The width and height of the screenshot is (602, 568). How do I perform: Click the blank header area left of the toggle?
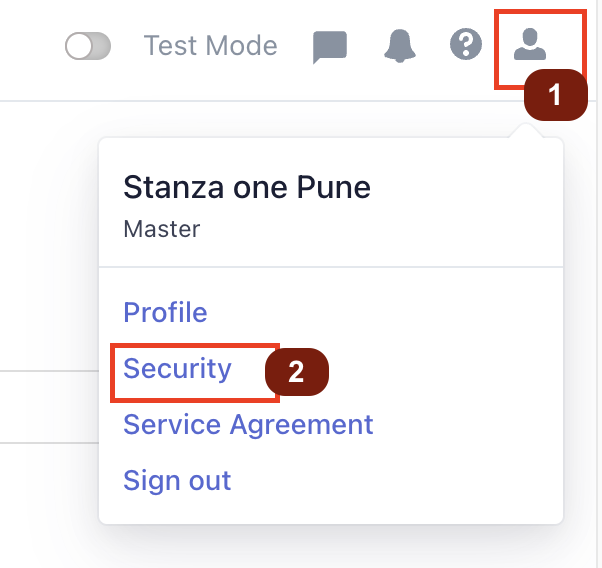click(x=31, y=46)
